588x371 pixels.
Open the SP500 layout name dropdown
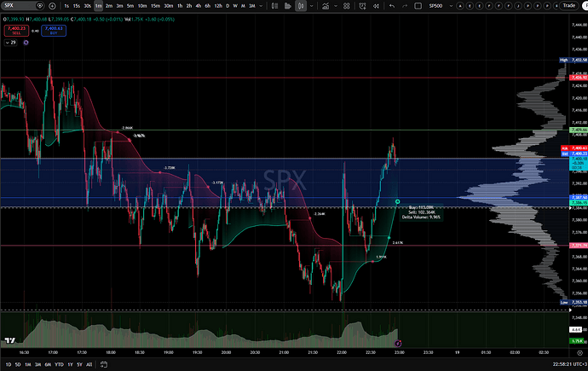pos(441,6)
